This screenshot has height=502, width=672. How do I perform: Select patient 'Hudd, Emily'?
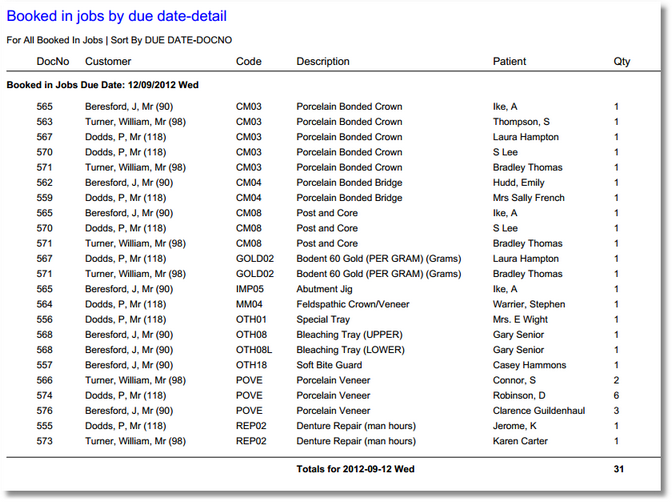click(x=519, y=183)
